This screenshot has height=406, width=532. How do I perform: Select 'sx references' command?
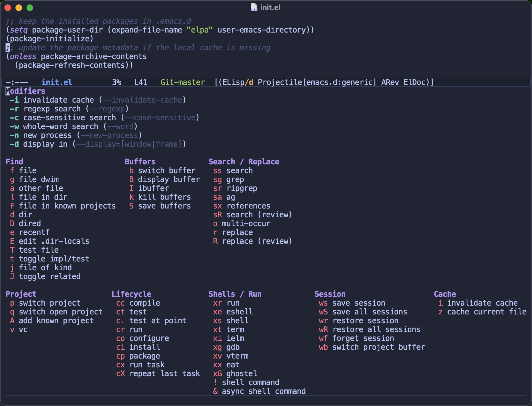coord(242,206)
